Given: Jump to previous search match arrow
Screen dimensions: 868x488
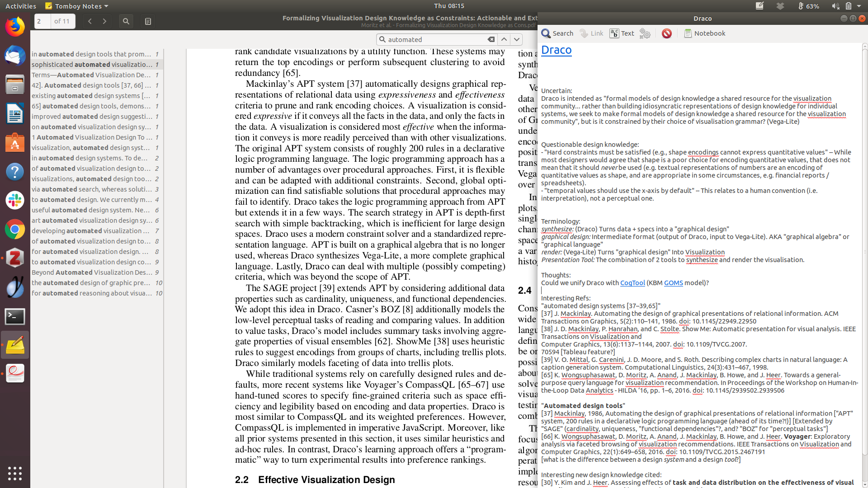Looking at the screenshot, I should [x=504, y=40].
